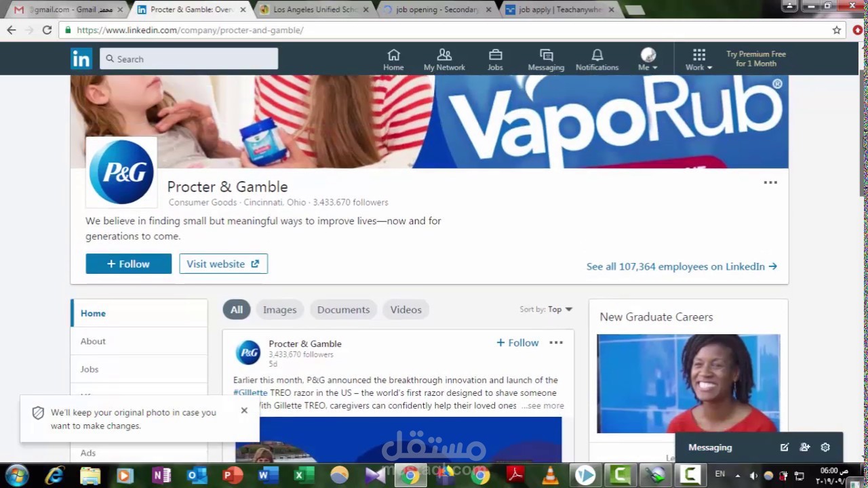Click the add connections icon in Messaging bar
This screenshot has width=868, height=488.
tap(805, 447)
